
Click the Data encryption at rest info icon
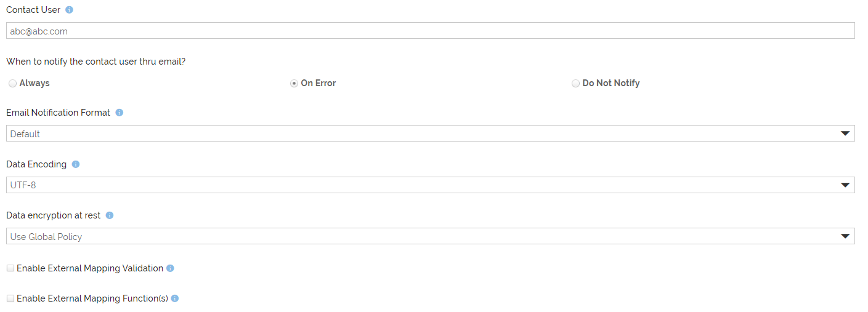(110, 215)
